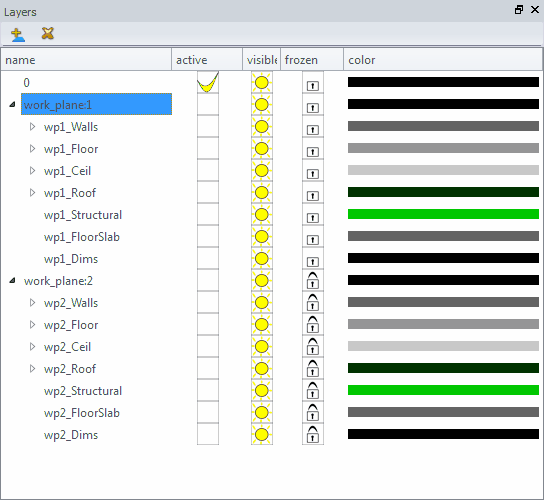Viewport: 544px width, 500px height.
Task: Hide the wp2_Roof layer via sun icon
Action: click(262, 368)
